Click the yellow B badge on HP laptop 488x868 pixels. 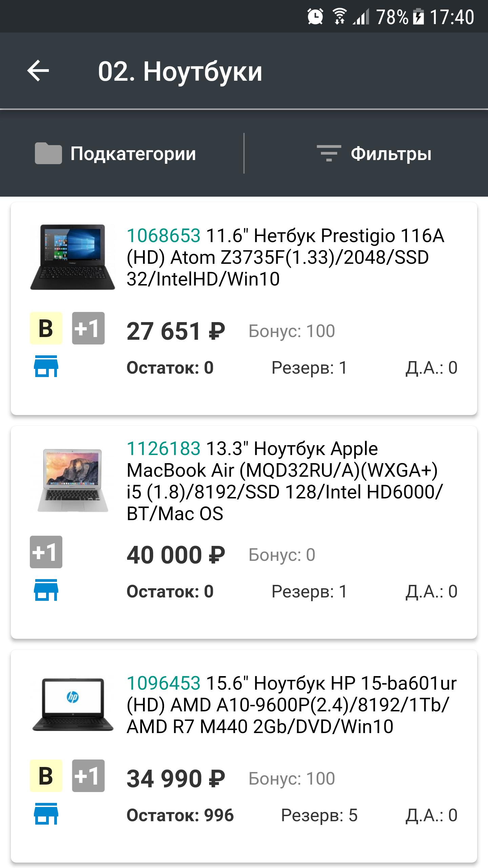[46, 776]
